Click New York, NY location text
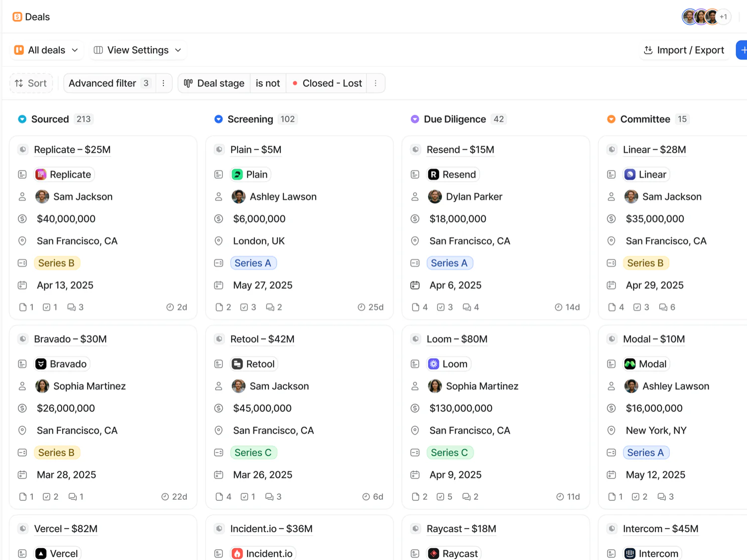Screen dimensions: 747x560 pos(656,431)
